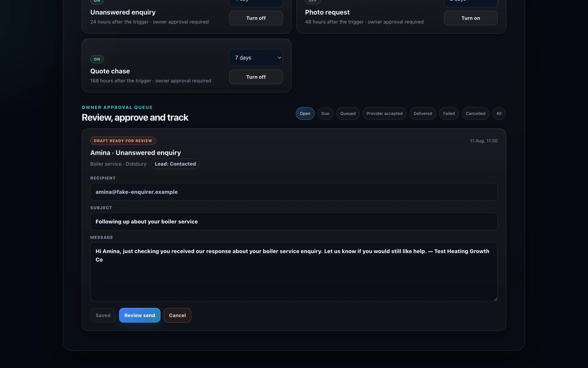The height and width of the screenshot is (368, 588).
Task: Click the Review send button
Action: [x=140, y=315]
